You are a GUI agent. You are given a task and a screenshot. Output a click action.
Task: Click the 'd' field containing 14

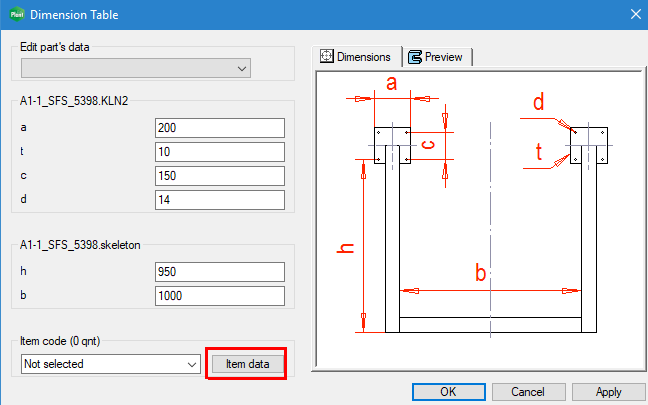coord(220,200)
